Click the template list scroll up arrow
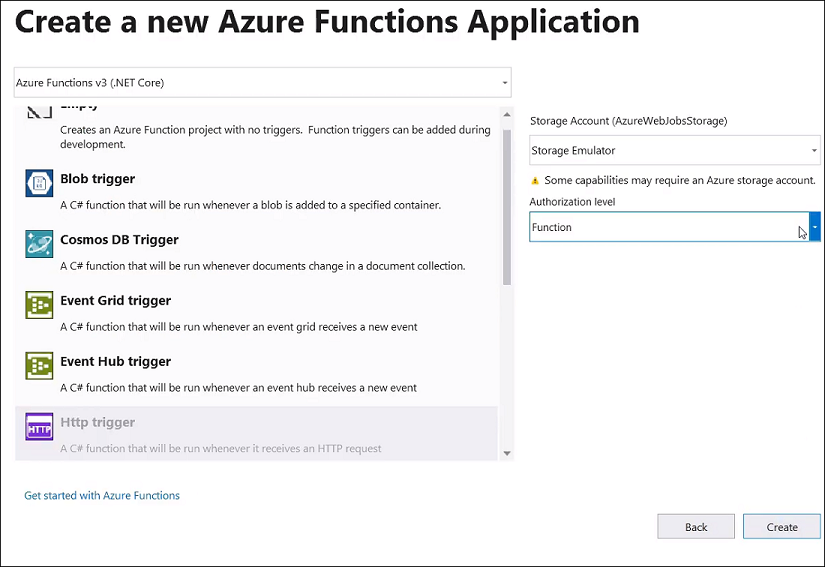Viewport: 825px width, 567px height. point(507,114)
